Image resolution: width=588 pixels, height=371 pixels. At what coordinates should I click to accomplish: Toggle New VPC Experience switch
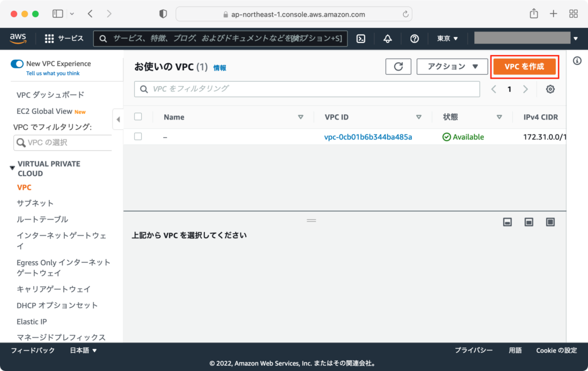tap(17, 64)
